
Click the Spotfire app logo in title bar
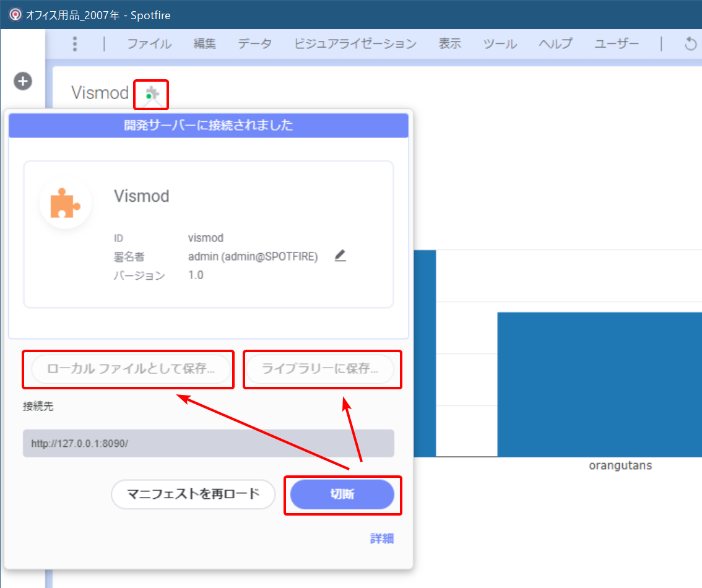tap(15, 15)
